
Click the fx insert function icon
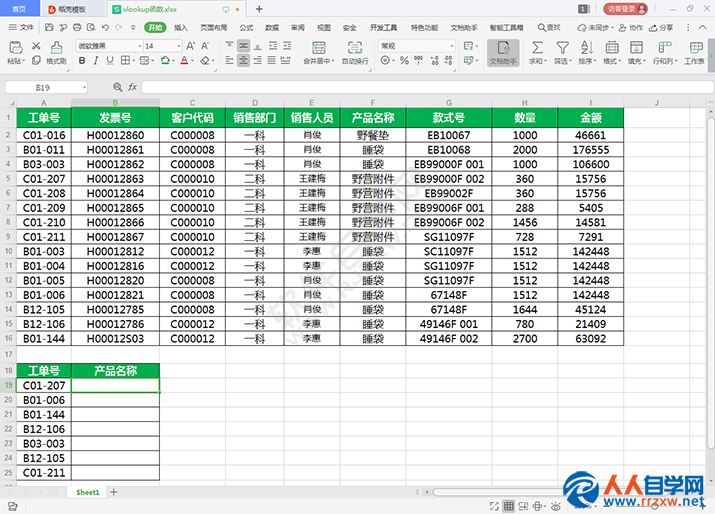click(x=132, y=87)
